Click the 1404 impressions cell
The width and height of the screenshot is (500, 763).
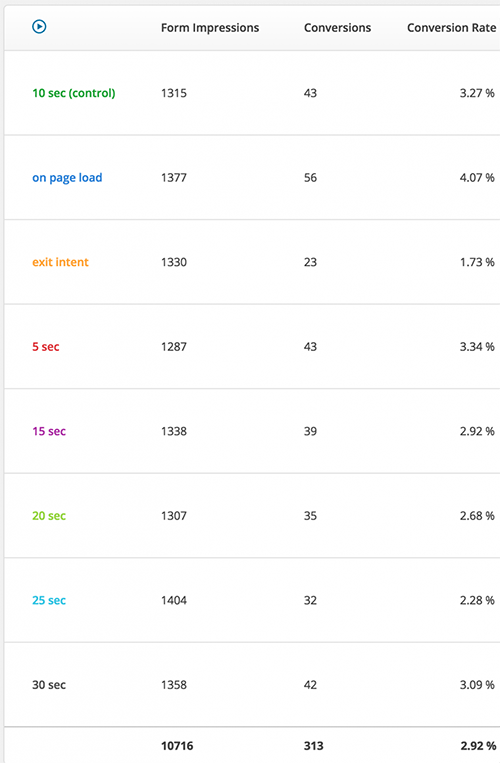click(x=174, y=600)
